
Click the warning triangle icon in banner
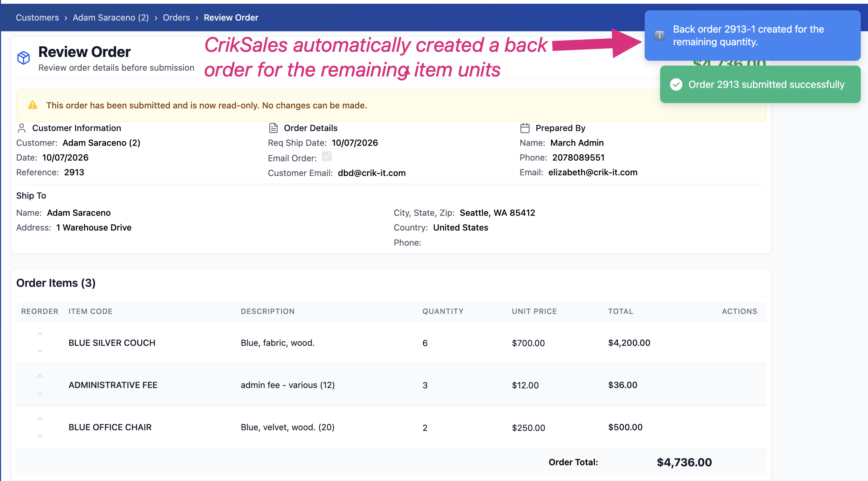[33, 105]
